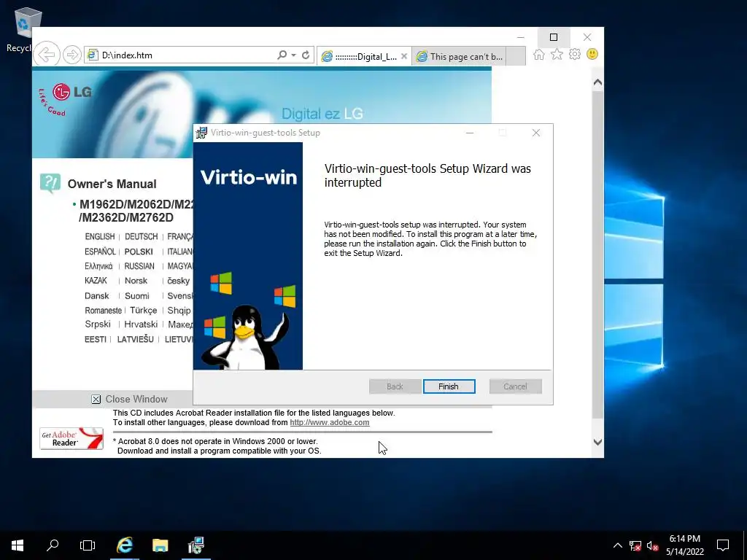Maximize the Internet Explorer window
Image resolution: width=747 pixels, height=560 pixels.
(x=554, y=37)
